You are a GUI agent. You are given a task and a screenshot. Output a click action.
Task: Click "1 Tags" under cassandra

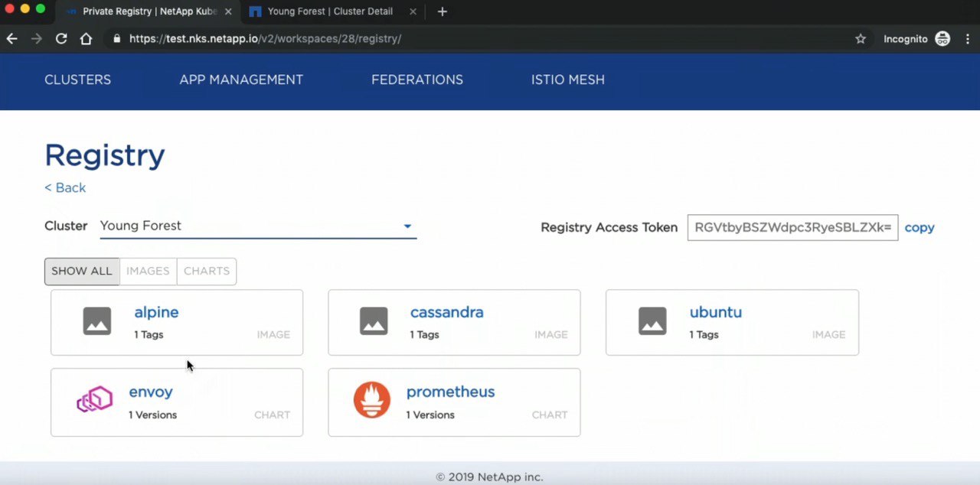pyautogui.click(x=424, y=334)
